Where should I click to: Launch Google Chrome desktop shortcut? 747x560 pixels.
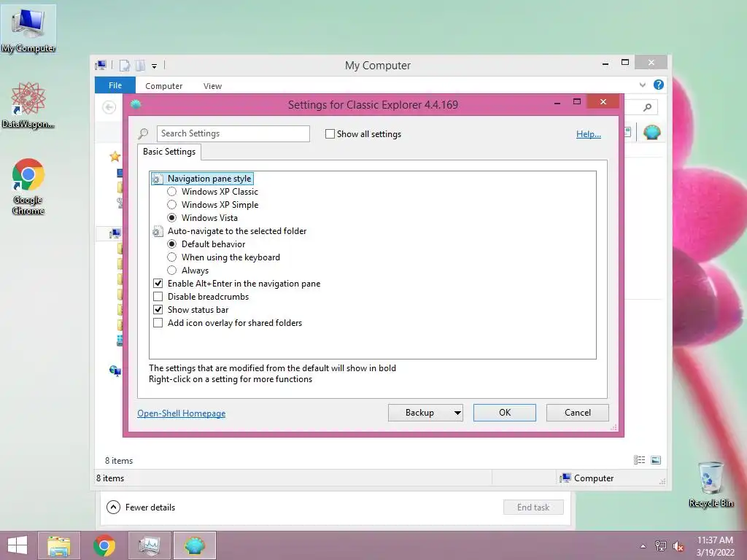point(28,187)
